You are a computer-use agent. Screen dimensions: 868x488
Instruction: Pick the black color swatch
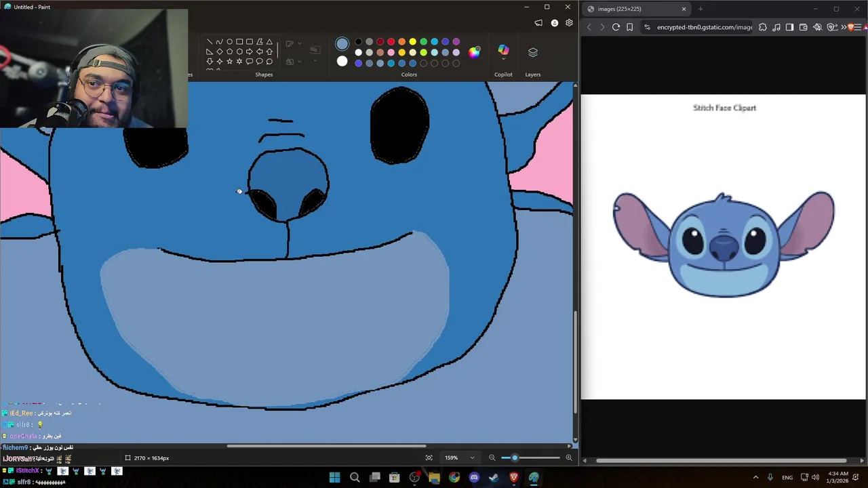(x=358, y=41)
